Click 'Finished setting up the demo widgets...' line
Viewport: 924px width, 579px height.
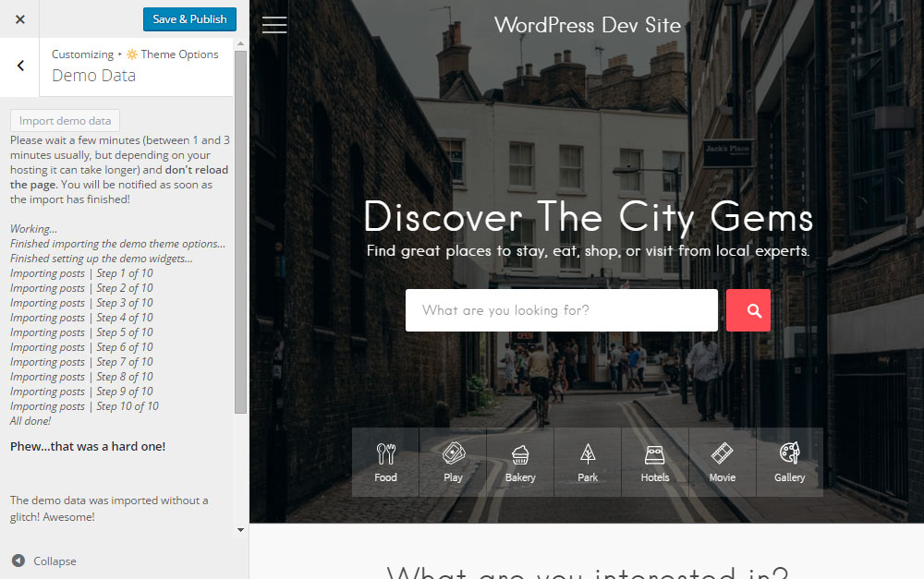tap(102, 259)
